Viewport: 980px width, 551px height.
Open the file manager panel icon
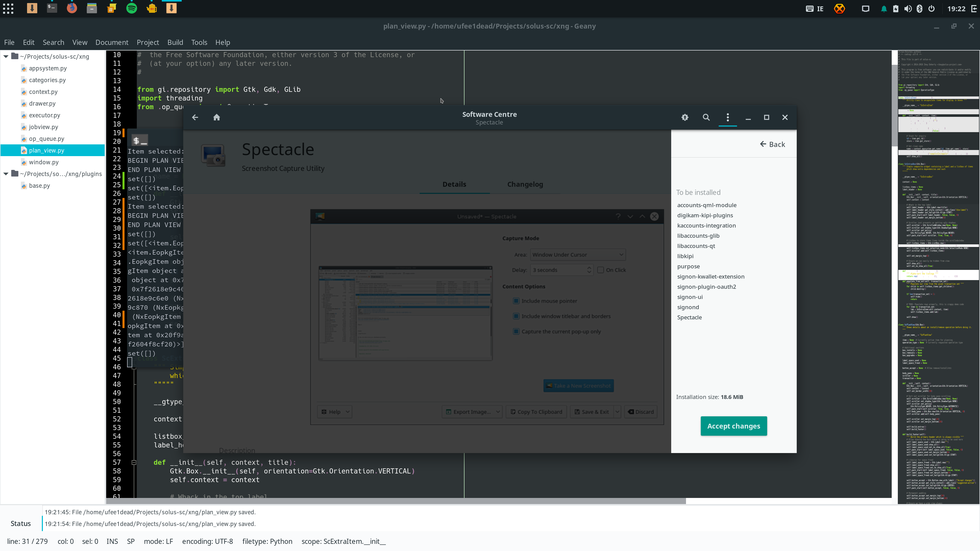coord(92,8)
